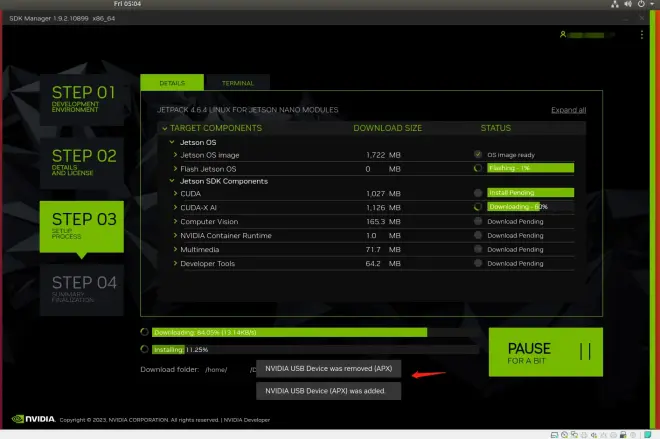Open the volume icon in the top bar
The image size is (660, 439).
pos(628,4)
